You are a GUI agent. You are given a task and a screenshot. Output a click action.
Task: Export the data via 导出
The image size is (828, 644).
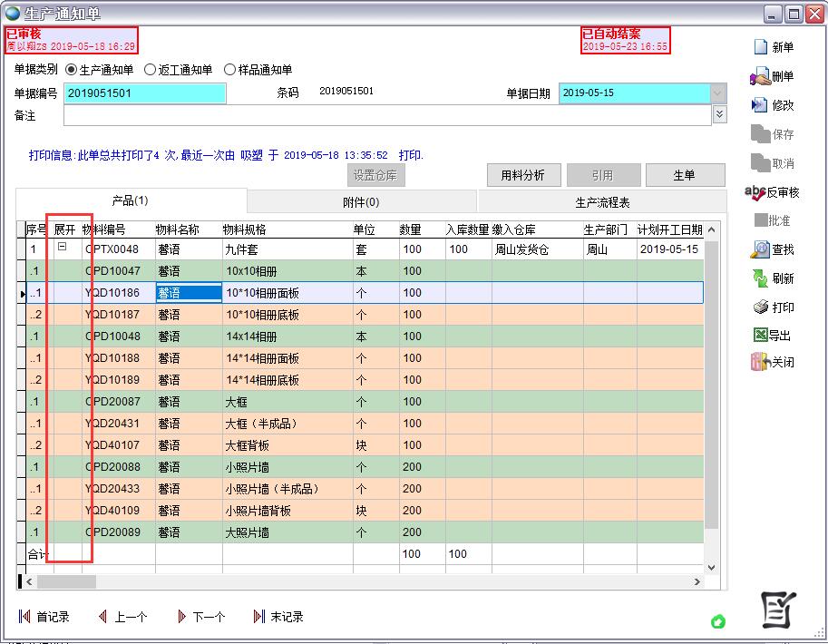coord(760,336)
